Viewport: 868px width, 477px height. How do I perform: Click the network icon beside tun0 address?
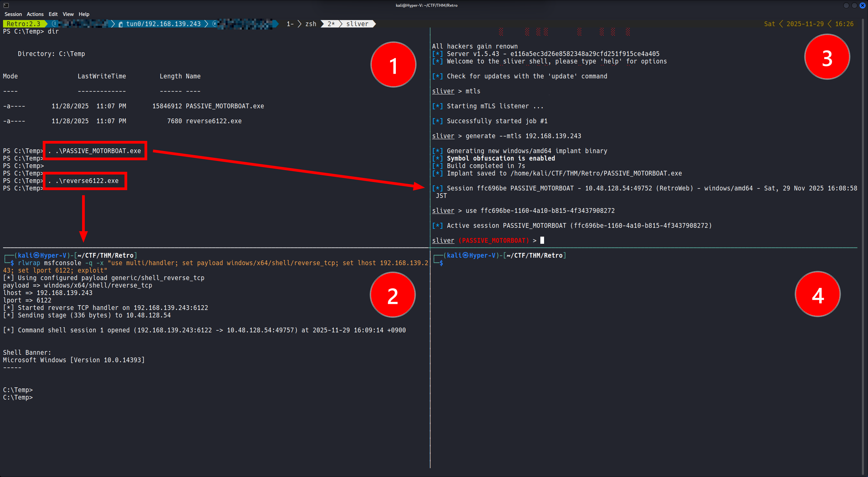point(121,24)
